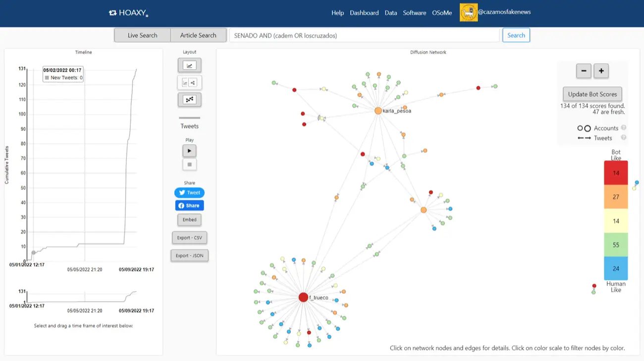Screen dimensions: 644x361
Task: Click the search query input field
Action: (364, 35)
